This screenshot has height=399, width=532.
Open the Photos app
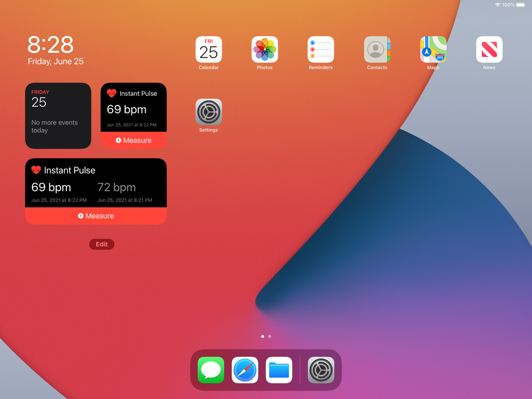(264, 49)
